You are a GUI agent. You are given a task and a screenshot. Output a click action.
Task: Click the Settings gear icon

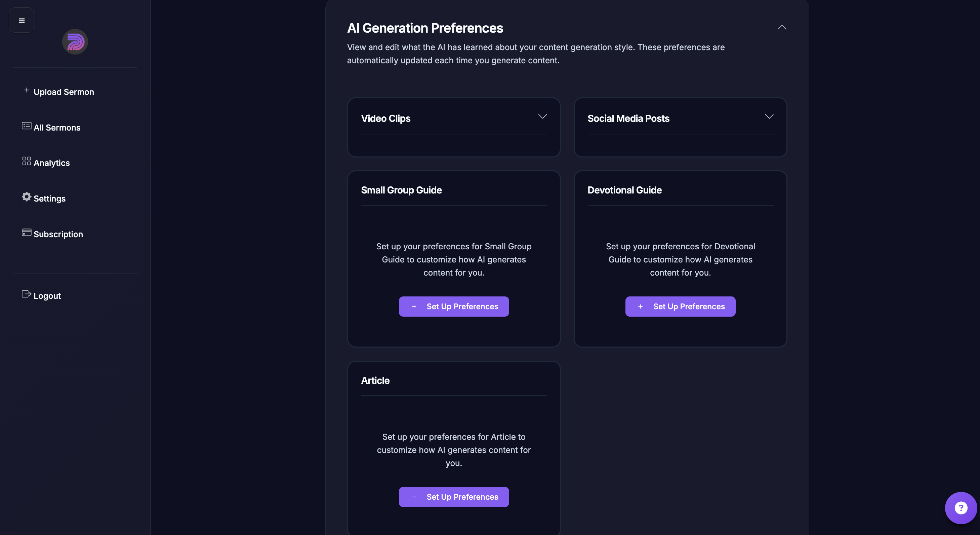27,197
